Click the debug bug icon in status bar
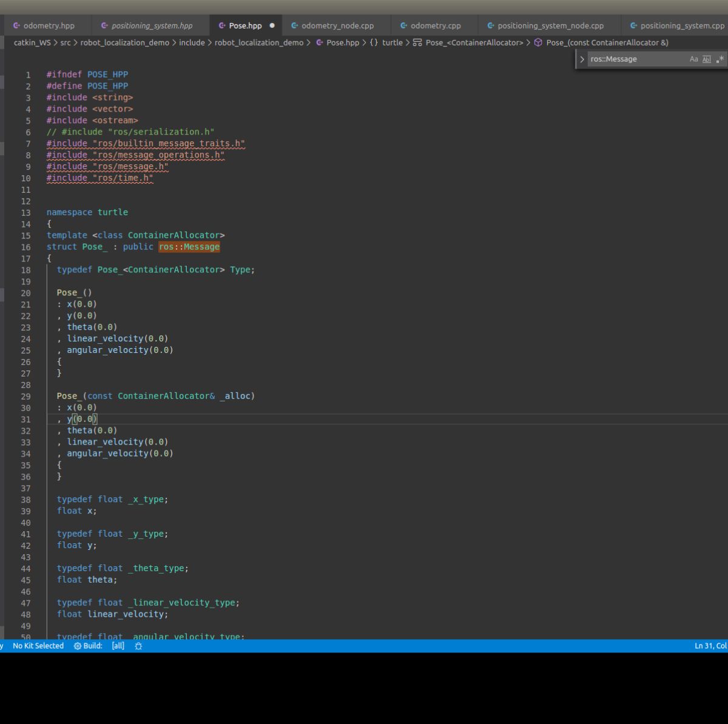Screen dimensions: 728x724 click(138, 646)
